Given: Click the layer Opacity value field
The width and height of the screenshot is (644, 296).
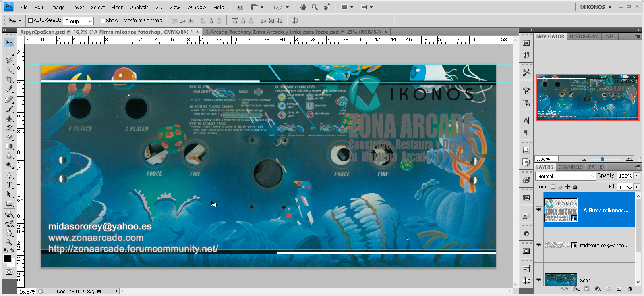Looking at the screenshot, I should 625,176.
